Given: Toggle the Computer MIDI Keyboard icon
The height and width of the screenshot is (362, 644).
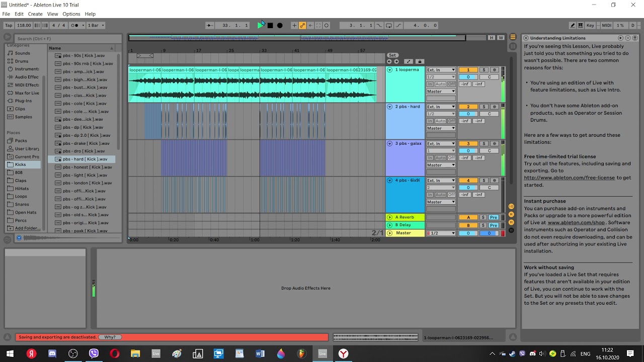Looking at the screenshot, I should coord(581,25).
